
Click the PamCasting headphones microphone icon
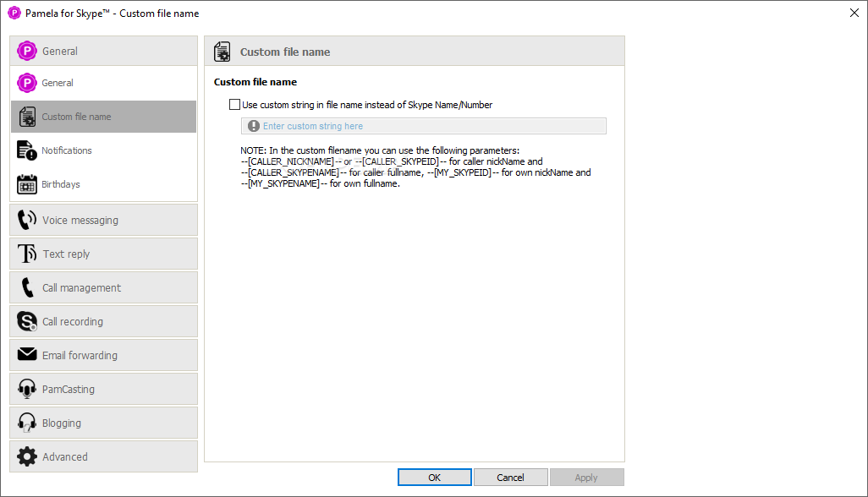[x=26, y=389]
